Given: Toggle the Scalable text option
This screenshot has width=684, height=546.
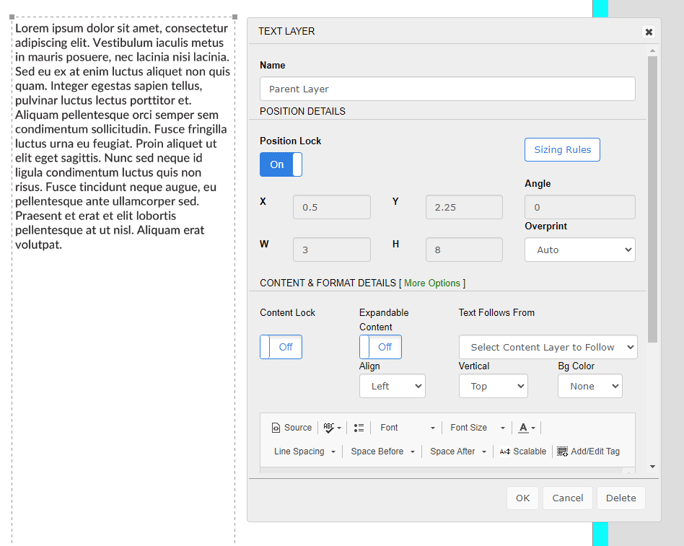Looking at the screenshot, I should (523, 452).
